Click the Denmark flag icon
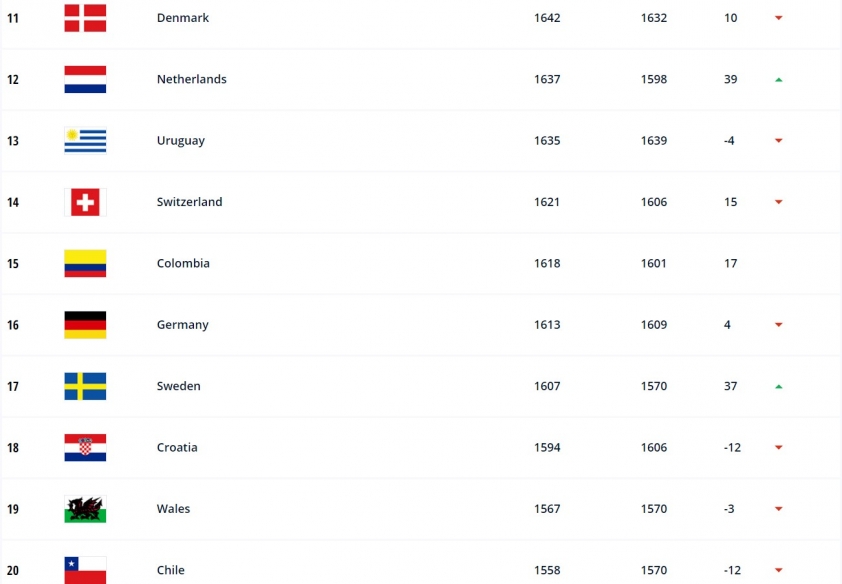The height and width of the screenshot is (584, 842). pyautogui.click(x=85, y=18)
